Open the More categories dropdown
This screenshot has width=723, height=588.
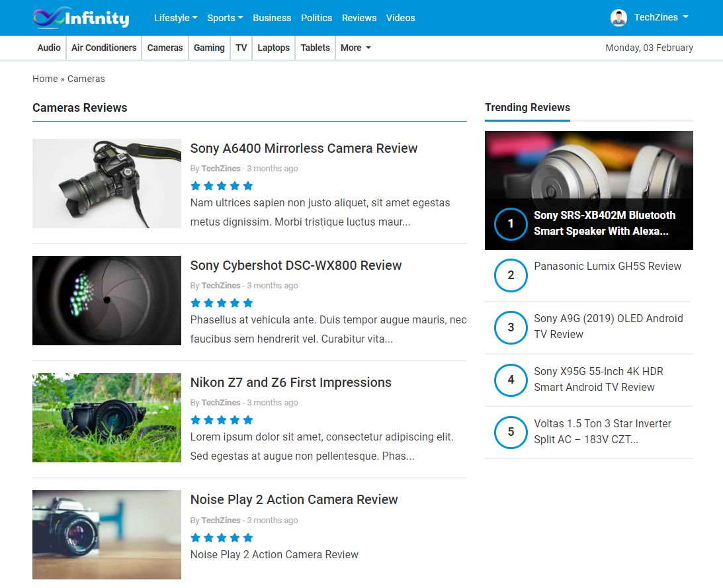355,48
